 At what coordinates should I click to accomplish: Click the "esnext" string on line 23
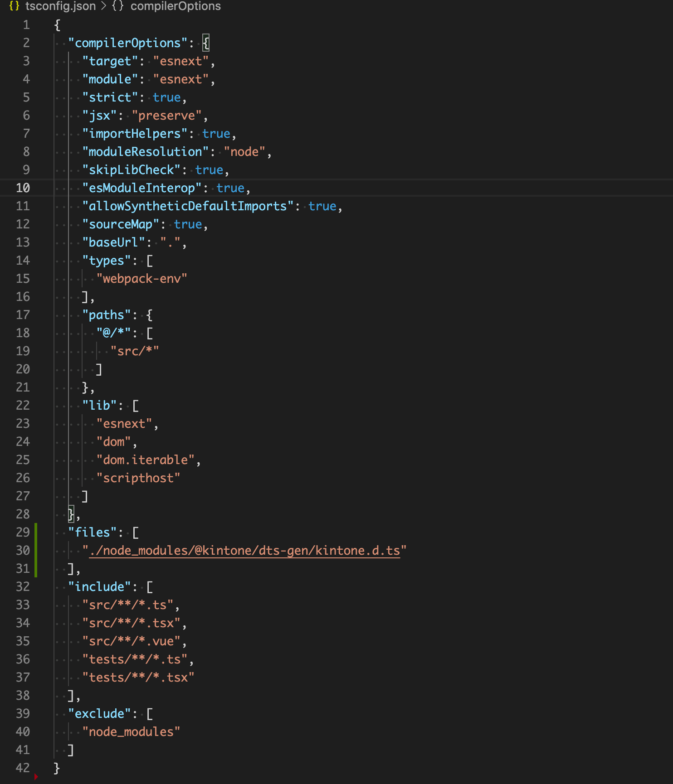[x=124, y=424]
